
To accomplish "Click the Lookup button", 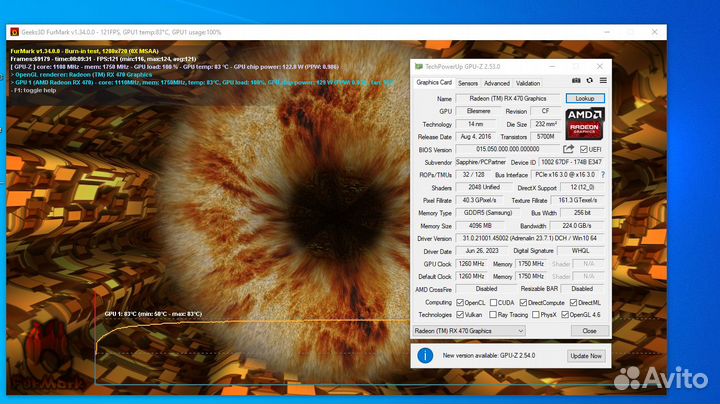I will pyautogui.click(x=585, y=98).
